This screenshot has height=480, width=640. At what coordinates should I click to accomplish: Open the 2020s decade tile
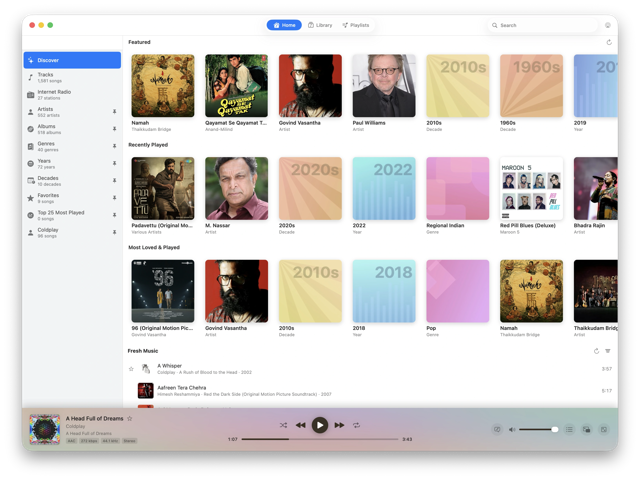point(310,189)
